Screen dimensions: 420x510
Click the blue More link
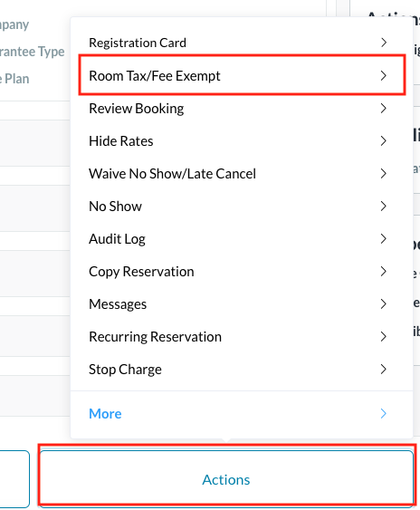pos(105,414)
